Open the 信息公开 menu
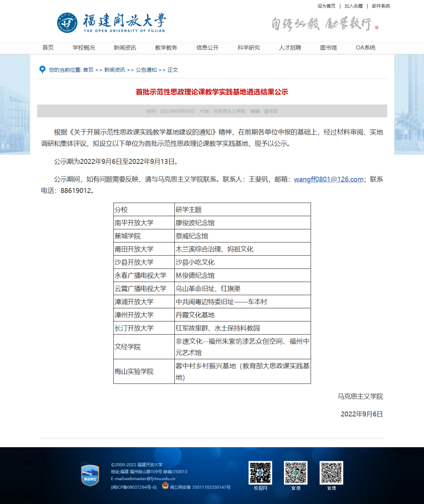This screenshot has height=504, width=424. pyautogui.click(x=207, y=47)
